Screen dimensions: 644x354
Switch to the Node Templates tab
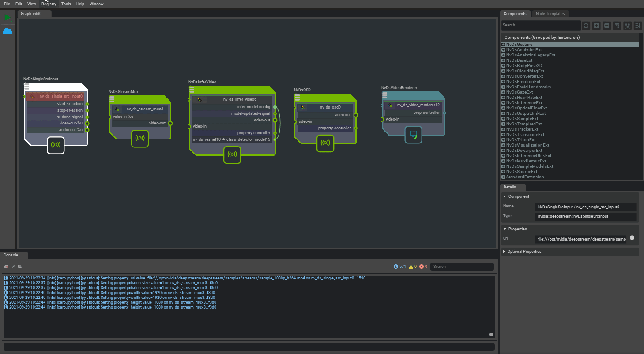[x=550, y=14]
